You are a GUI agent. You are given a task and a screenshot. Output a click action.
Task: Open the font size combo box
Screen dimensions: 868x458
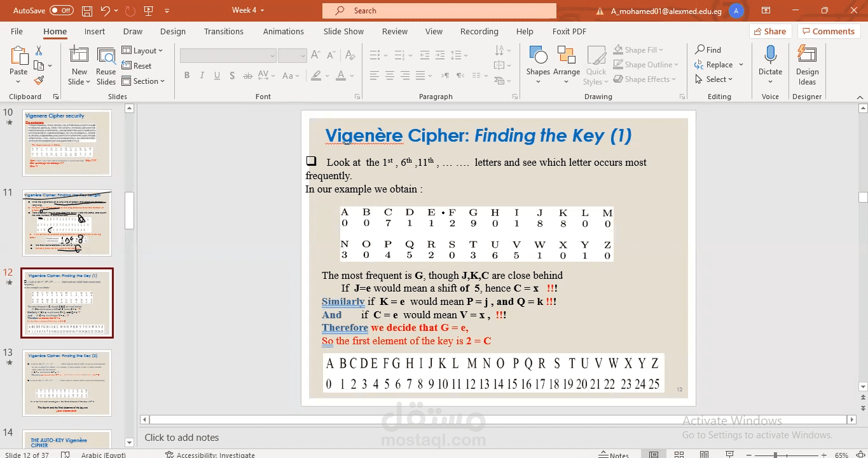[x=293, y=56]
